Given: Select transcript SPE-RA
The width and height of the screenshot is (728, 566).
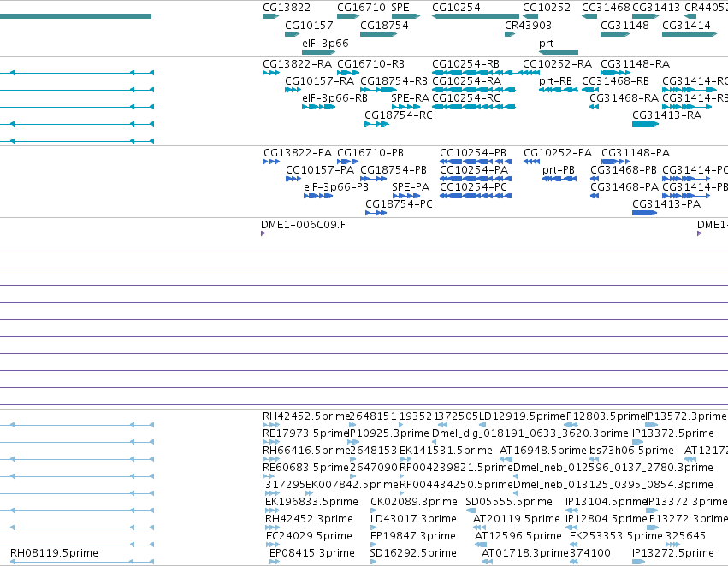Looking at the screenshot, I should (x=405, y=107).
